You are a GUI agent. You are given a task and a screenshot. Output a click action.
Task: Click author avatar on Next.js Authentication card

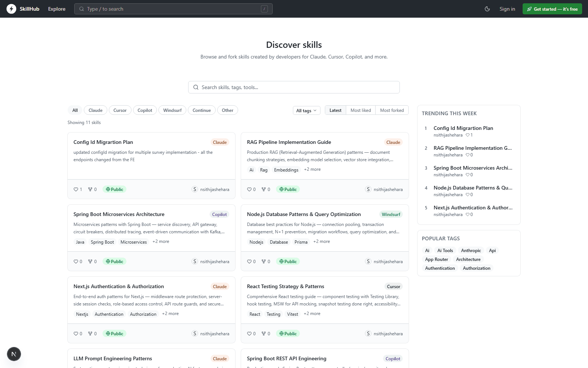click(195, 333)
